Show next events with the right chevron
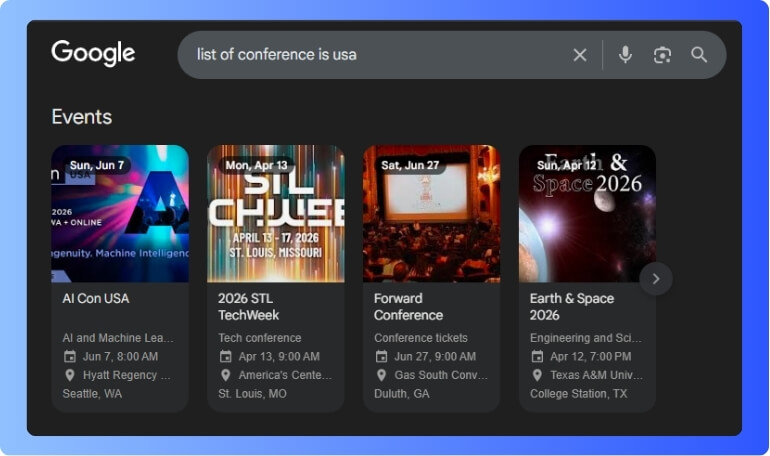Image resolution: width=770 pixels, height=456 pixels. [656, 279]
